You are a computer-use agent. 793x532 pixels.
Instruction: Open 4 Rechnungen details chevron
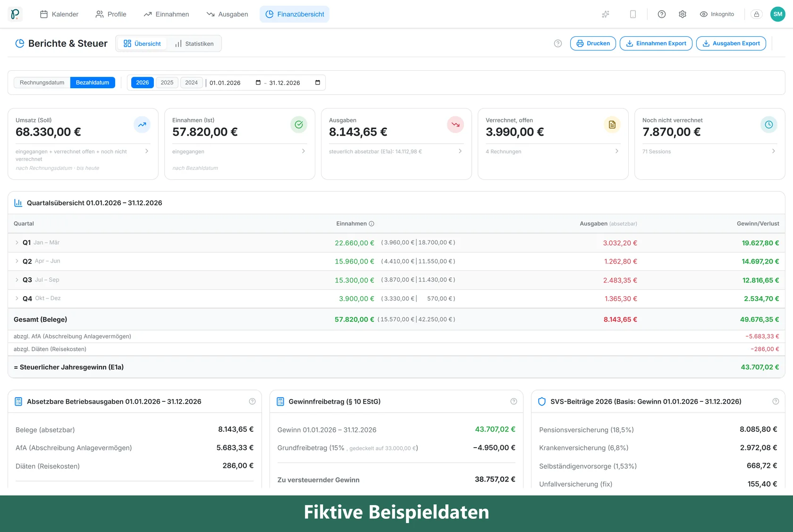tap(617, 151)
